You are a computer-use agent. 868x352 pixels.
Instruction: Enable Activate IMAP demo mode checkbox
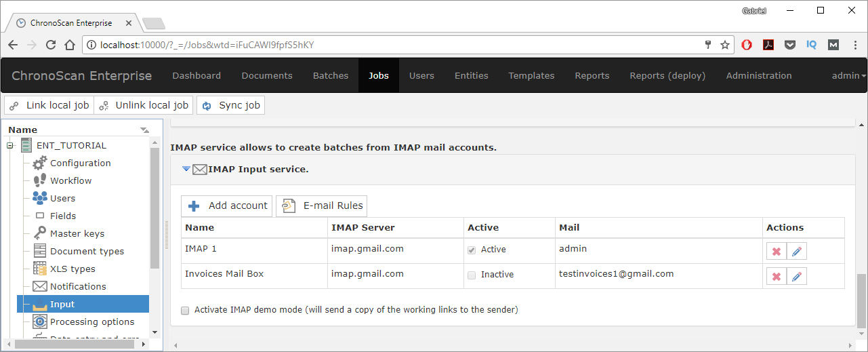tap(185, 310)
